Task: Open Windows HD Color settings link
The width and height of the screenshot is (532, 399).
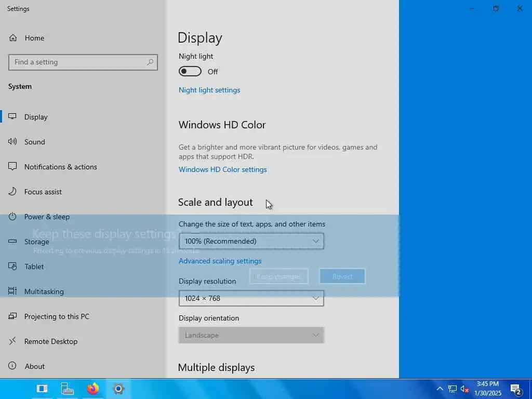Action: click(x=222, y=169)
